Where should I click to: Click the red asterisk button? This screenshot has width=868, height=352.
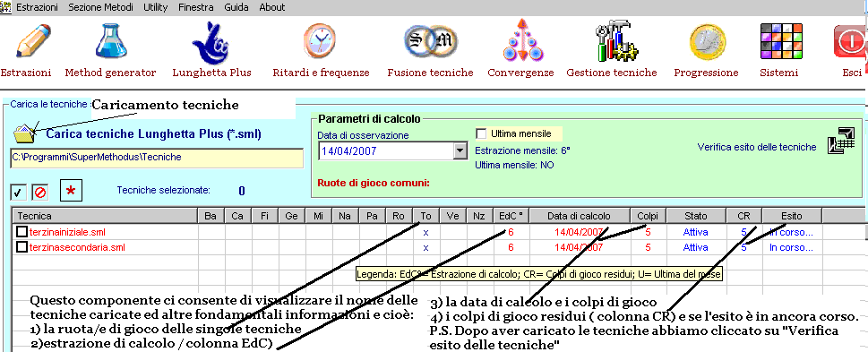coord(71,191)
